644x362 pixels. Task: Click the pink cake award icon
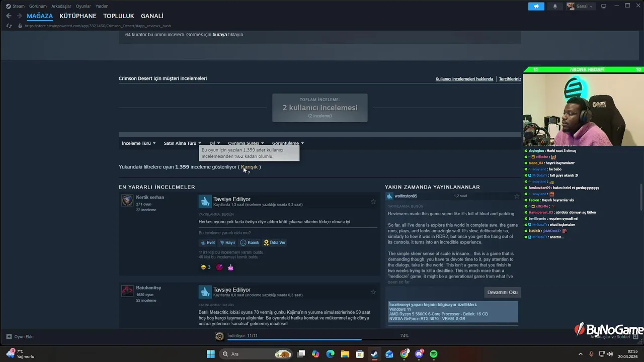230,267
